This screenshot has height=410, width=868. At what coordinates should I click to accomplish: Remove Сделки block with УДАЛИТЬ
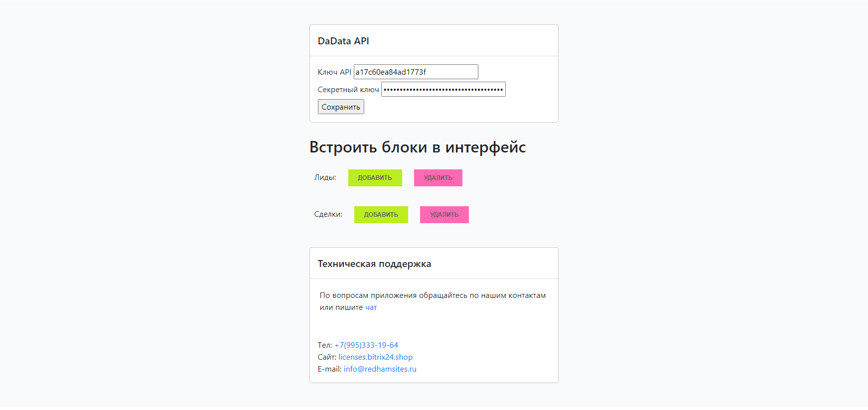pos(444,215)
